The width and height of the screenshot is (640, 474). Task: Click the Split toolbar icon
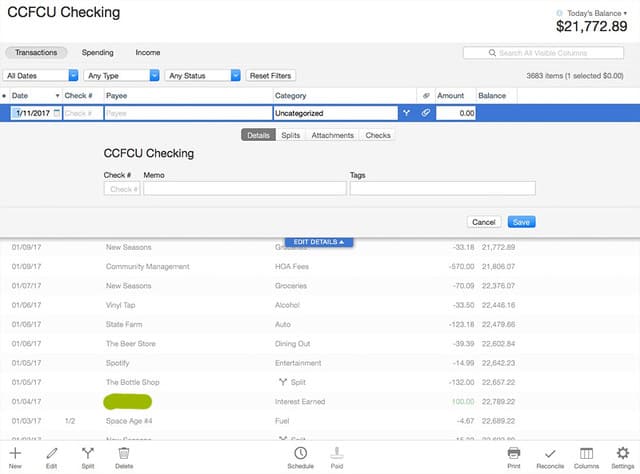pos(88,453)
